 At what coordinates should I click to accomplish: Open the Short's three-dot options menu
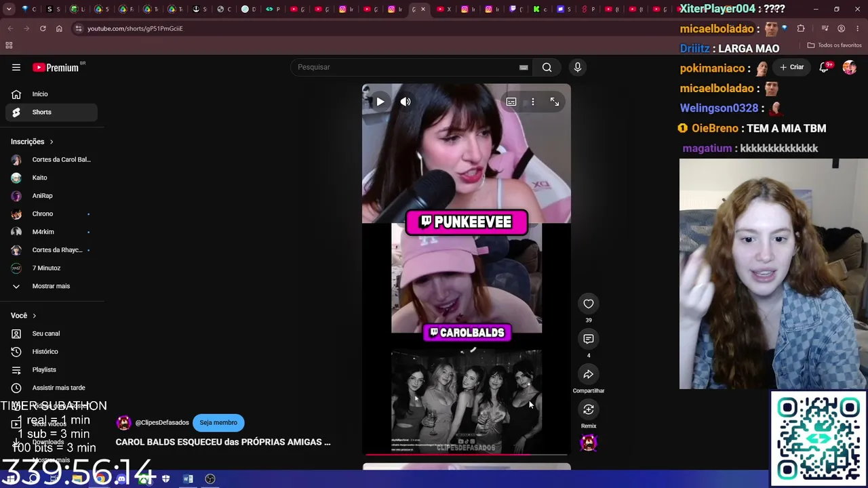point(533,102)
